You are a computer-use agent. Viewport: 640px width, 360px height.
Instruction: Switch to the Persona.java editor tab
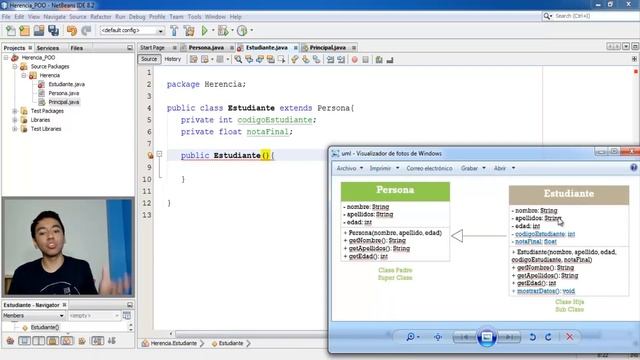[x=206, y=48]
